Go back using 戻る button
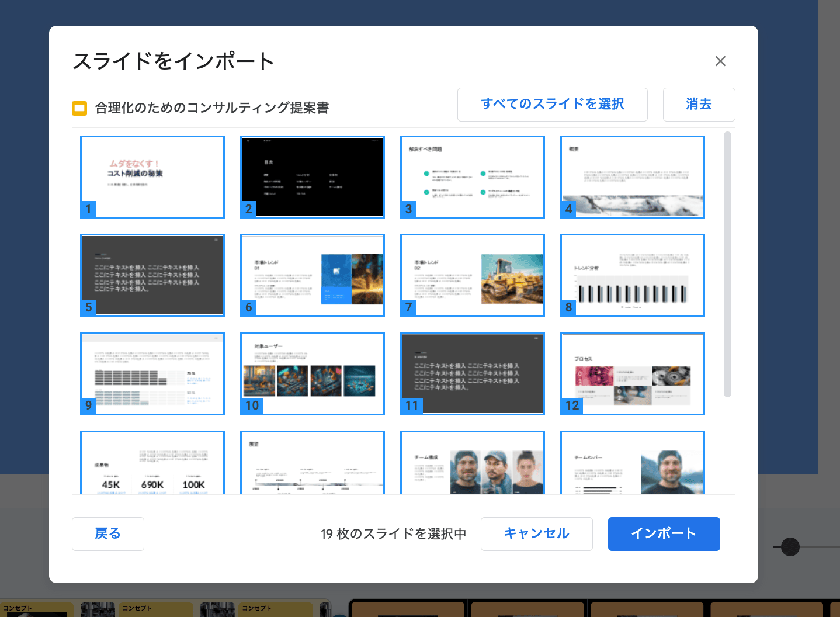This screenshot has height=617, width=840. point(108,533)
